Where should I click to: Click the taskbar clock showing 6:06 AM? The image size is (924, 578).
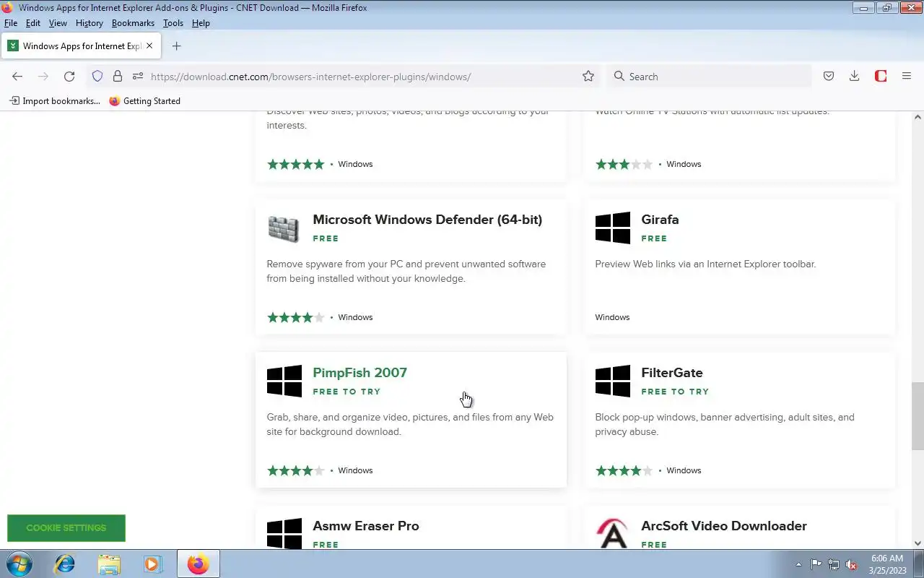(x=887, y=564)
